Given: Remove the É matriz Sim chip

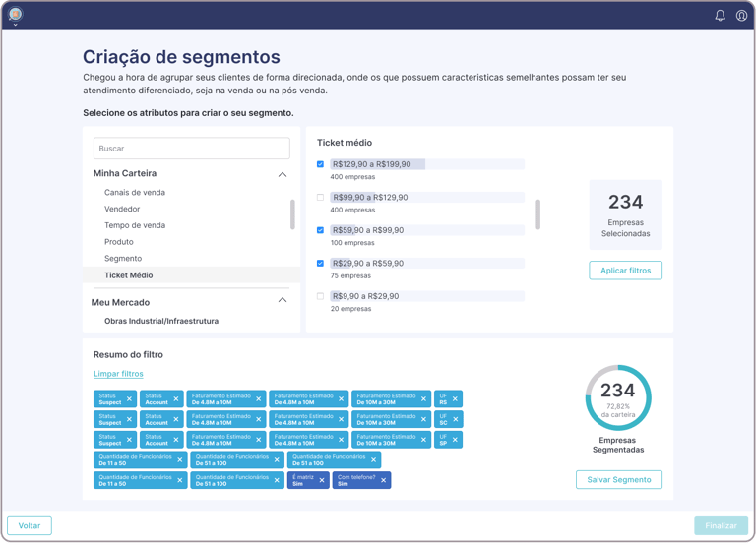Looking at the screenshot, I should click(322, 480).
